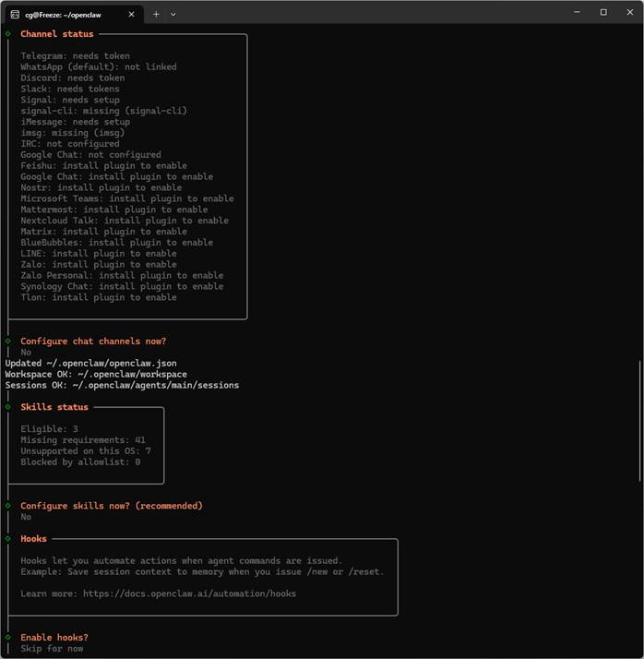Screen dimensions: 644x659
Task: Click the diamond marker beside Skills status
Action: click(8, 407)
